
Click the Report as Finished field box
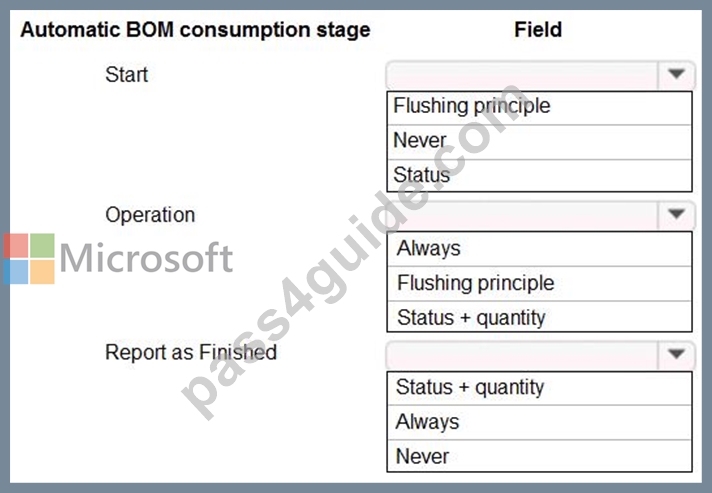[522, 355]
